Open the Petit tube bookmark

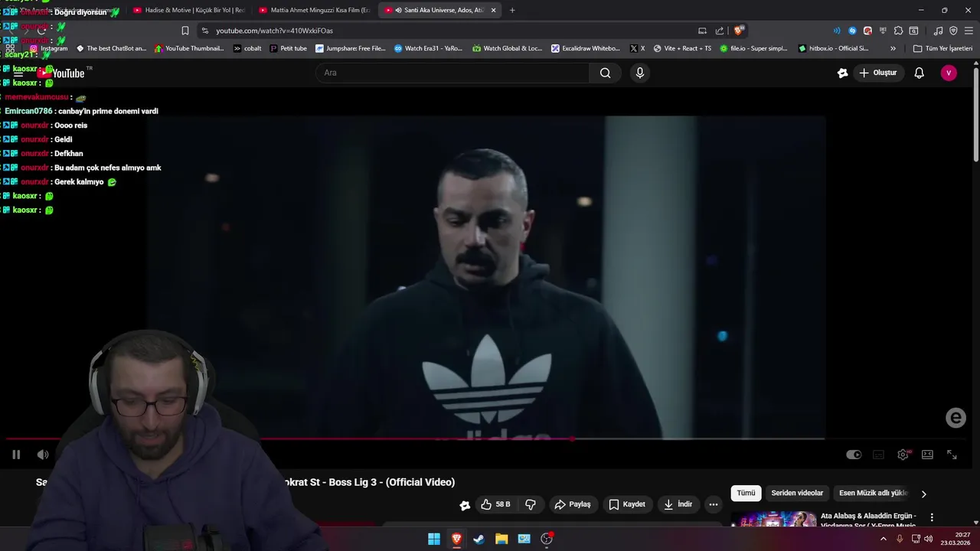(289, 48)
